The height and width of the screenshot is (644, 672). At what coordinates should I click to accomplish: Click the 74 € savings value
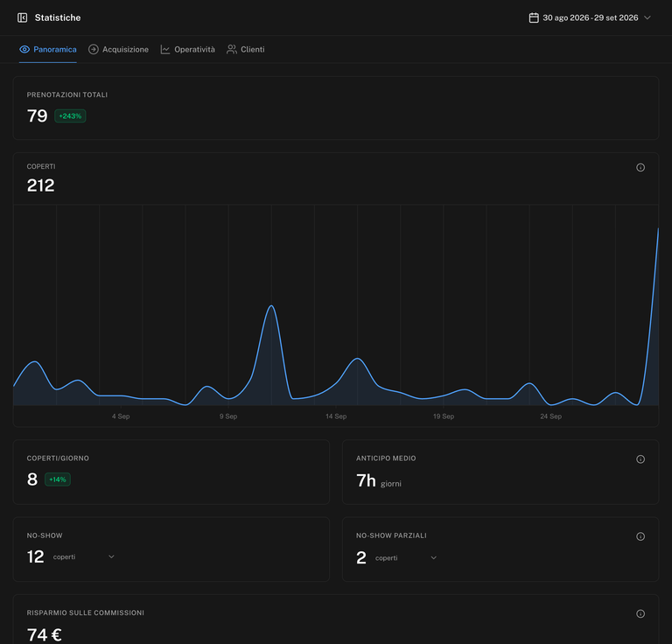point(45,634)
